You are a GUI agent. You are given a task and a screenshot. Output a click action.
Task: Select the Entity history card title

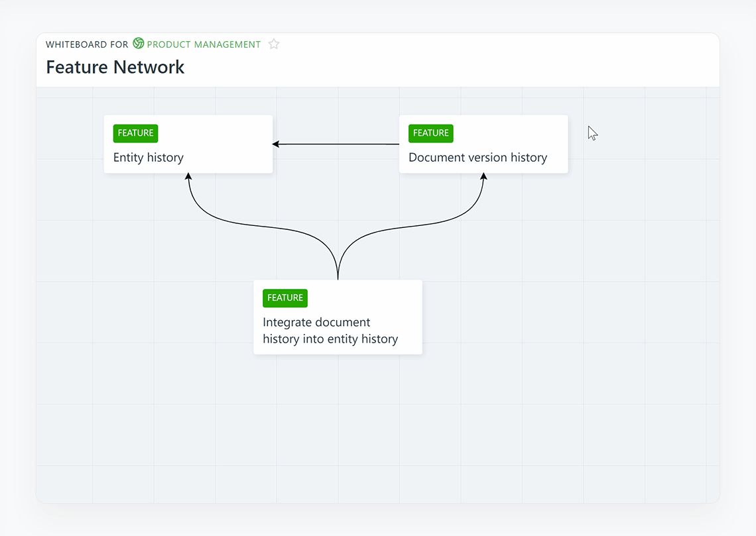pos(149,158)
